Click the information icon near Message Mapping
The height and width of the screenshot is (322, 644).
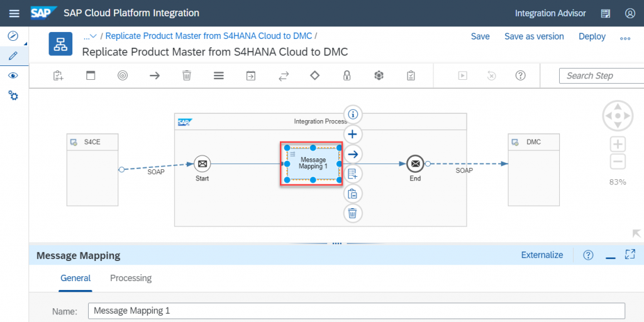tap(353, 114)
